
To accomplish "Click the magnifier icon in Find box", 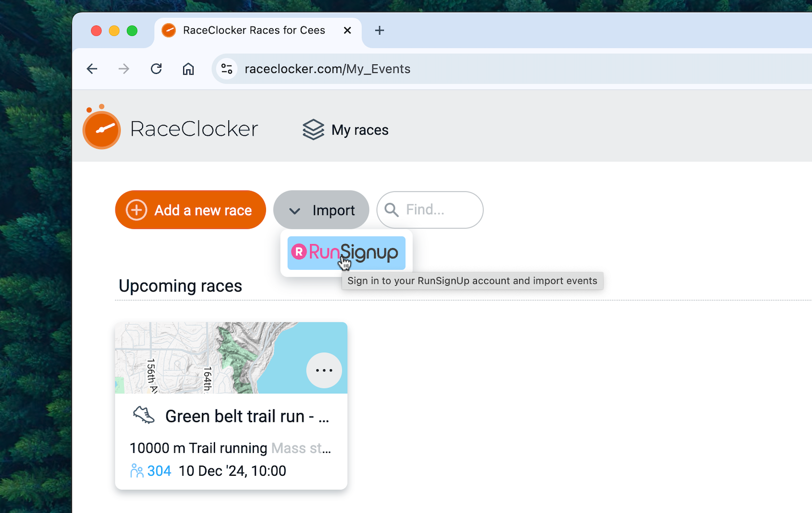I will (x=392, y=210).
